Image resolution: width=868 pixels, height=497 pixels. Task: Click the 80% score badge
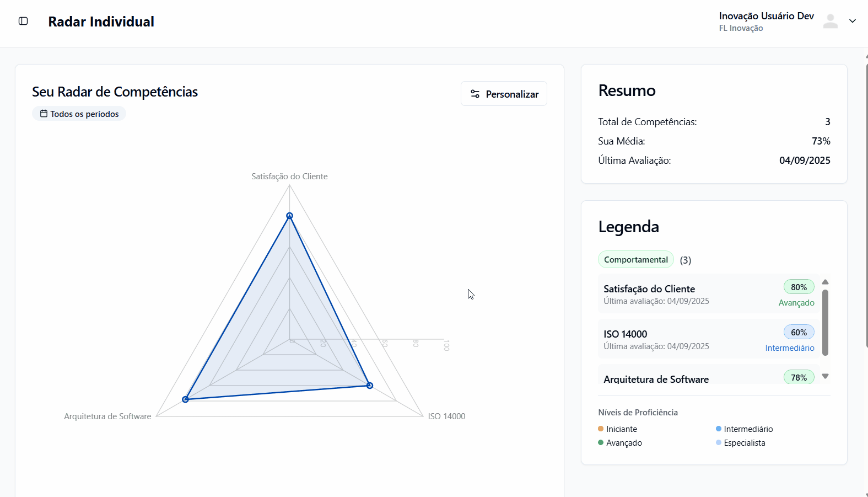coord(799,287)
